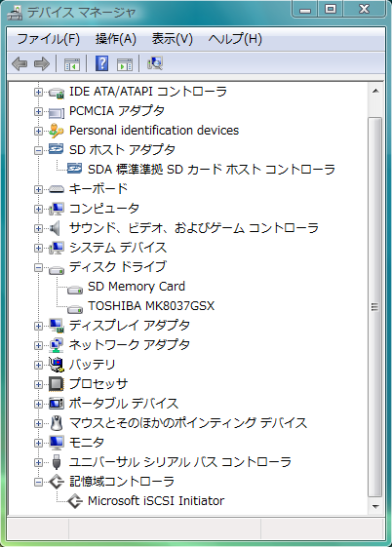Open the 表示(V) menu
Image resolution: width=392 pixels, height=547 pixels.
click(x=173, y=39)
